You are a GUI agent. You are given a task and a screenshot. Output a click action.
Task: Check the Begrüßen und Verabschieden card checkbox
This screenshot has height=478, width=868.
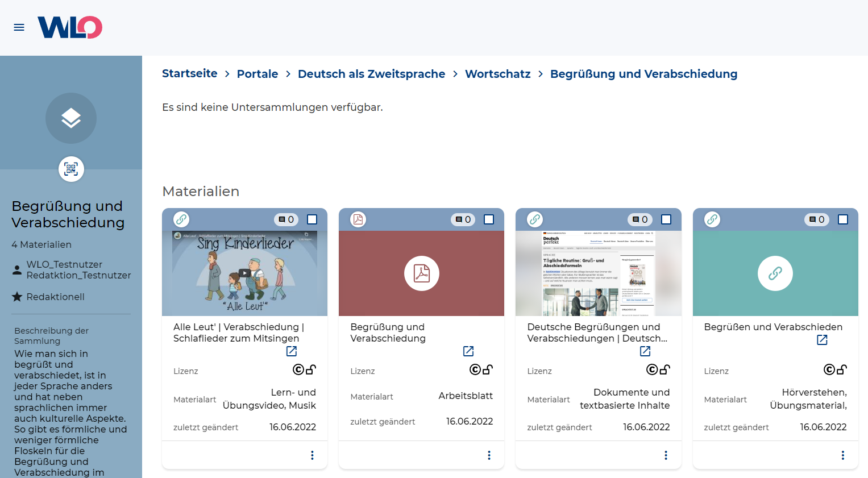[x=843, y=219]
